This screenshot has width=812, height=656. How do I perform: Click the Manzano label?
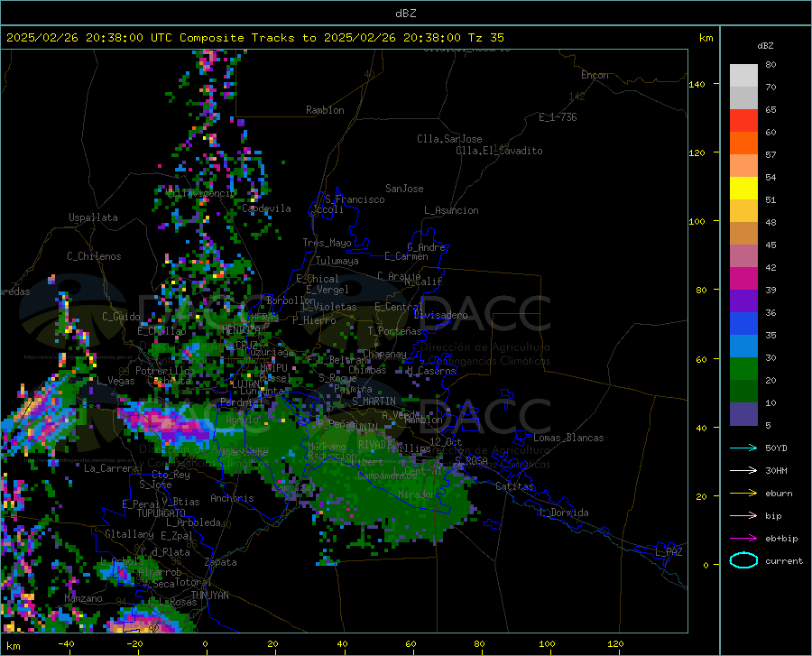point(83,598)
